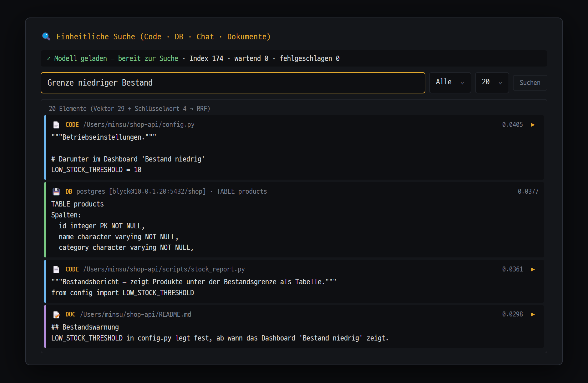
Task: Click the floppy disk DB result icon
Action: [56, 191]
